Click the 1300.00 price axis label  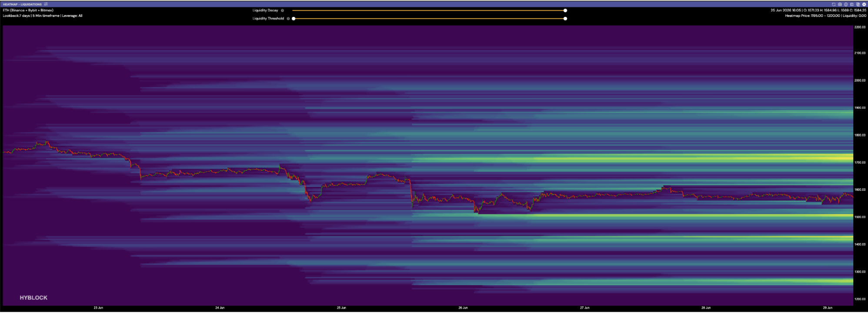pos(860,272)
